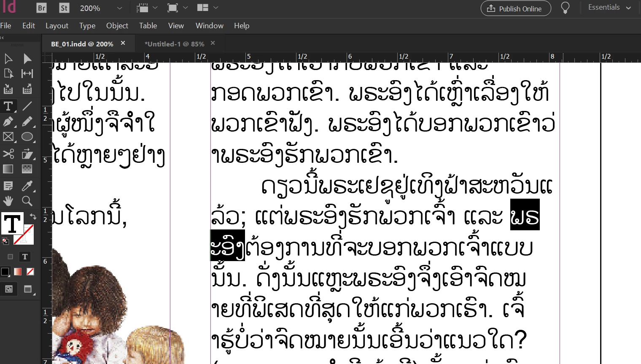Open the Essentials workspace dropdown

click(609, 8)
